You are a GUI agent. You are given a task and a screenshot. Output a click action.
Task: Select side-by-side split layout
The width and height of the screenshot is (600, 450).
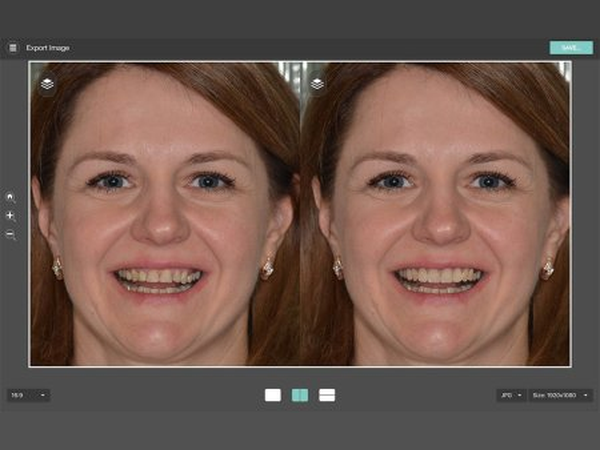coord(300,395)
